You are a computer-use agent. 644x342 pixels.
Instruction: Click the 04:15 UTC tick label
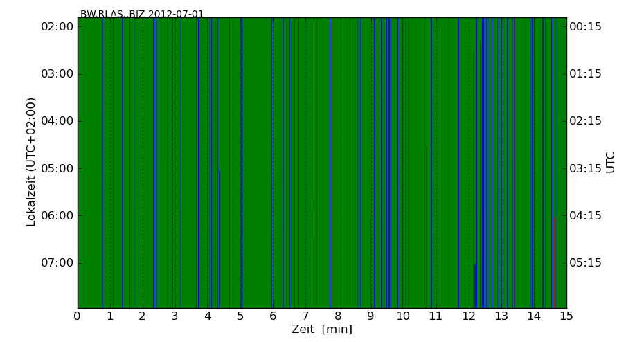pos(585,215)
